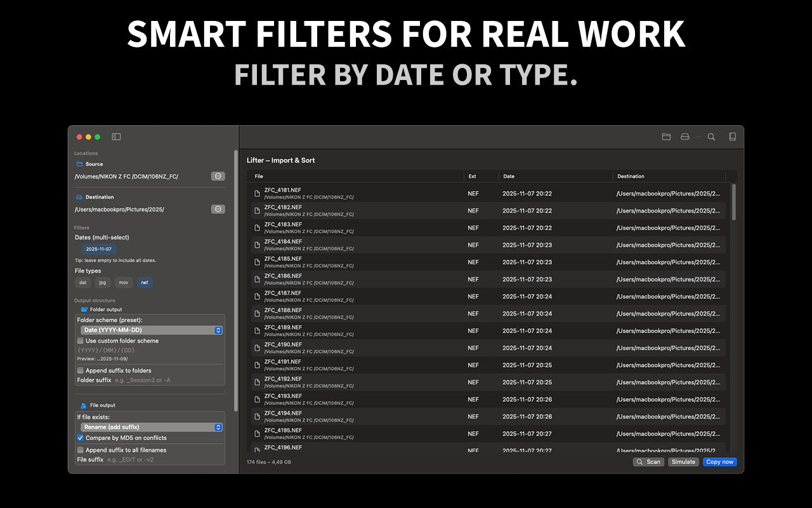Click the Scan button
Screen dimensions: 812x508
point(648,462)
